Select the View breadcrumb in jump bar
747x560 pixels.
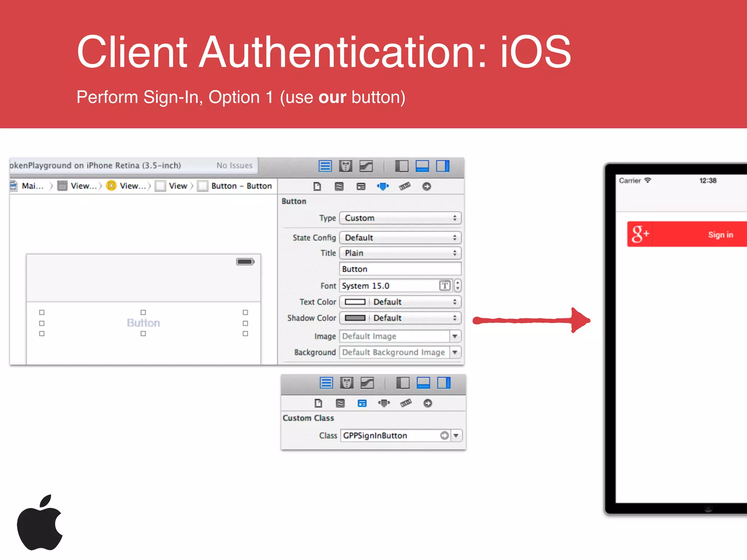[171, 186]
